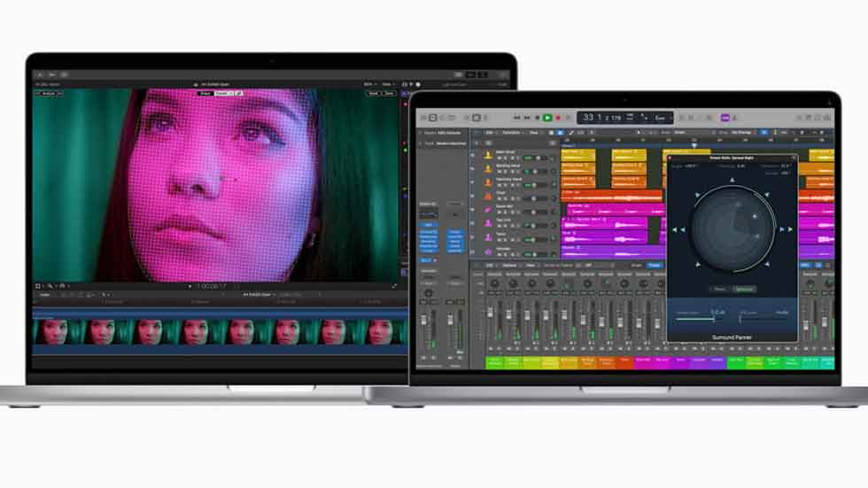This screenshot has width=868, height=488.
Task: Click the playhead marker in the Logic ruler
Action: point(694,145)
